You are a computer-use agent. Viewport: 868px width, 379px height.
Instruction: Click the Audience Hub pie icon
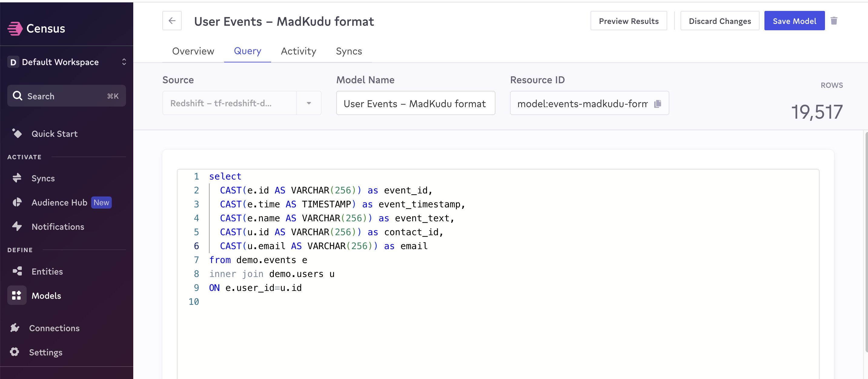click(17, 202)
